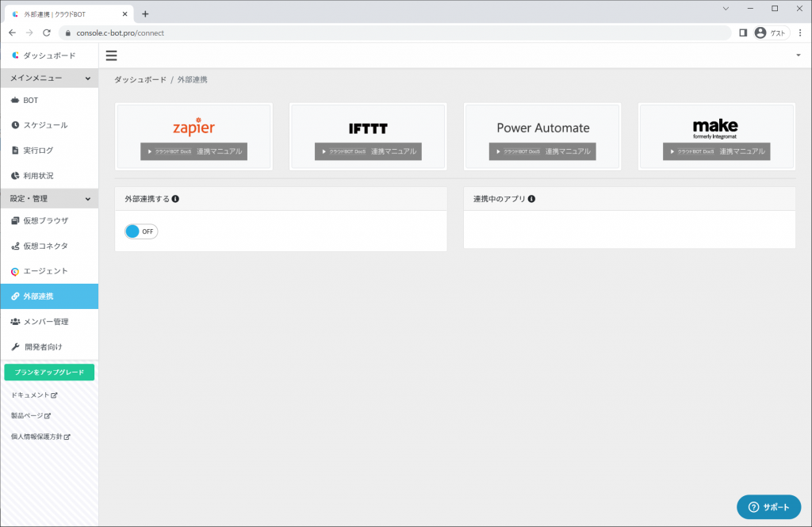This screenshot has height=527, width=812.
Task: Open Chrome tab search dropdown
Action: click(726, 9)
